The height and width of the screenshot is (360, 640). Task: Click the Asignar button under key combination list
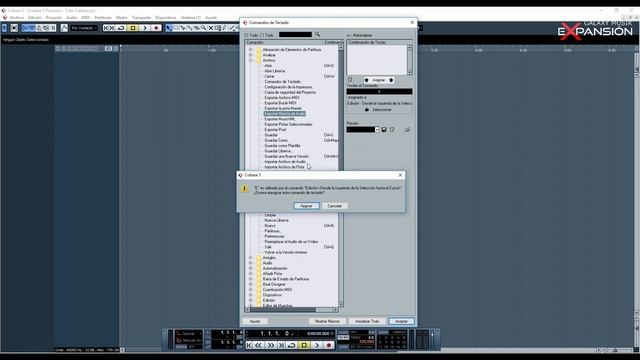pos(378,80)
